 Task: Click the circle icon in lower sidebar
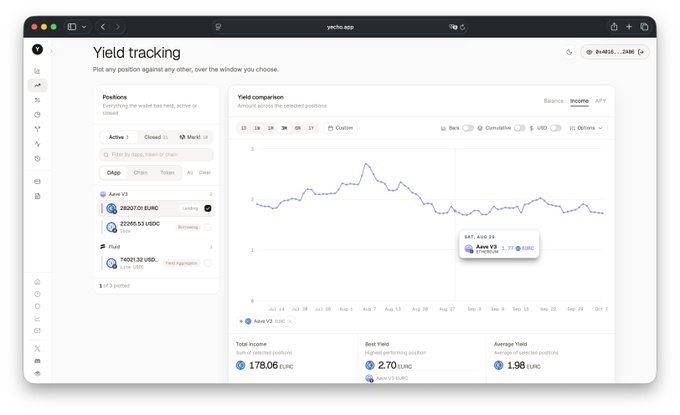(37, 306)
